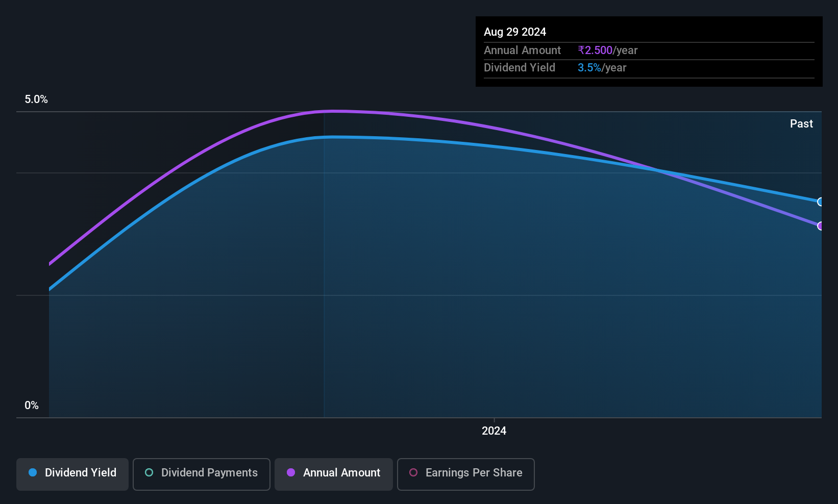Image resolution: width=838 pixels, height=504 pixels.
Task: Show the Earnings Per Share series
Action: click(x=465, y=474)
